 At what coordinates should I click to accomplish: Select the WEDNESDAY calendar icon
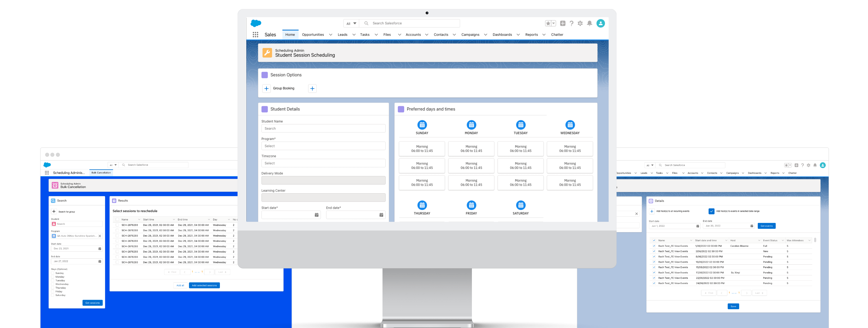click(x=570, y=125)
